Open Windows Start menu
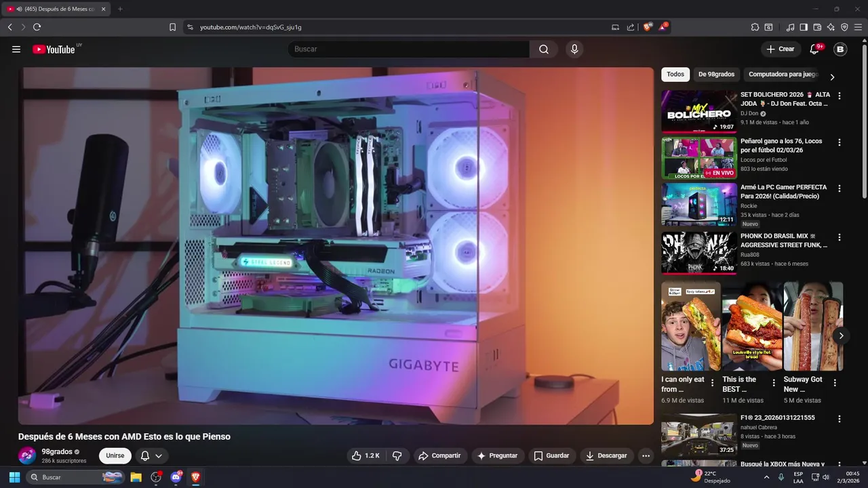Viewport: 868px width, 488px height. coord(14,477)
